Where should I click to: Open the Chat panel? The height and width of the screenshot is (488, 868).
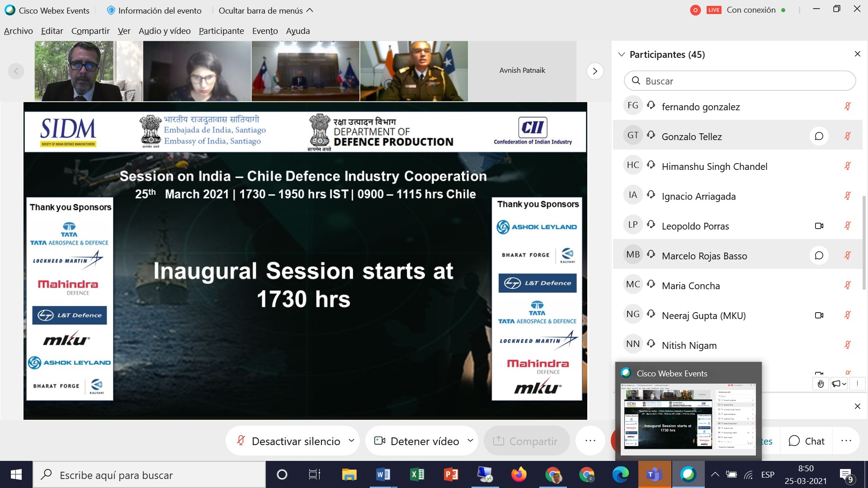click(x=807, y=441)
